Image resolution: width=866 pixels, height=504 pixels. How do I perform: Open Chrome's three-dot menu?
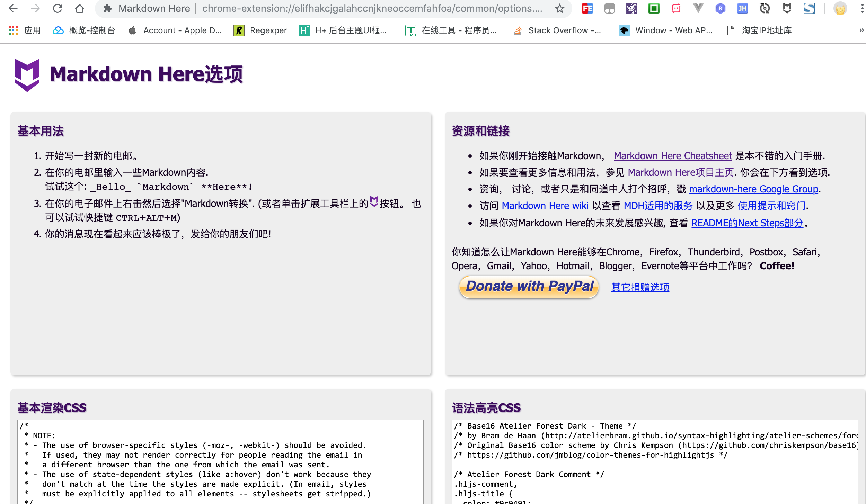tap(862, 8)
